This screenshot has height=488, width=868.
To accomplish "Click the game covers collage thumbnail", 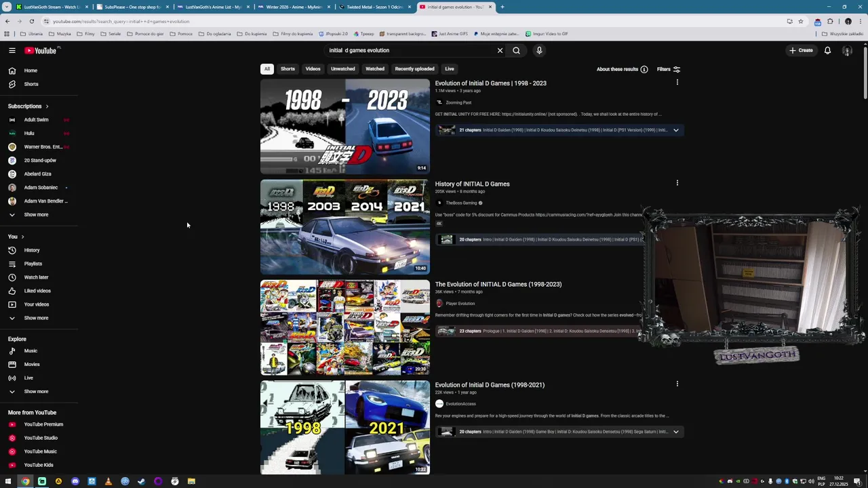I will 345,327.
